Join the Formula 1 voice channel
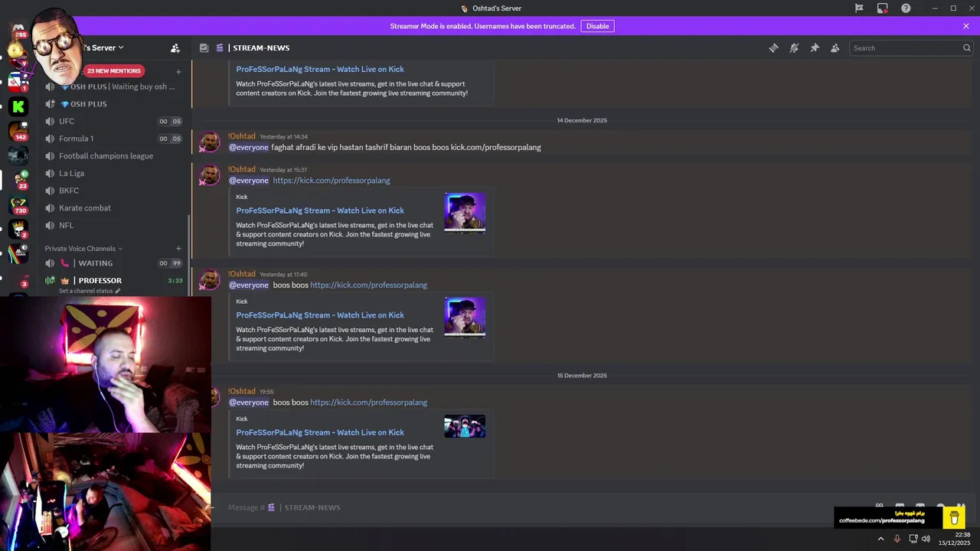Screen dimensions: 980x551 point(115,139)
